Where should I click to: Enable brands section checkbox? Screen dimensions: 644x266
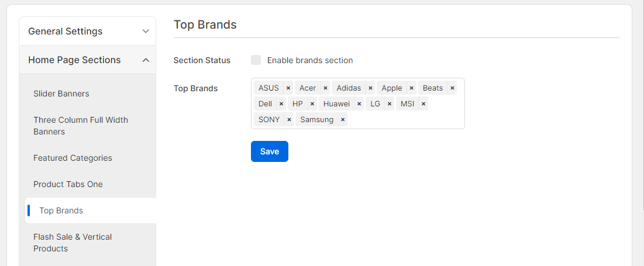(x=256, y=60)
